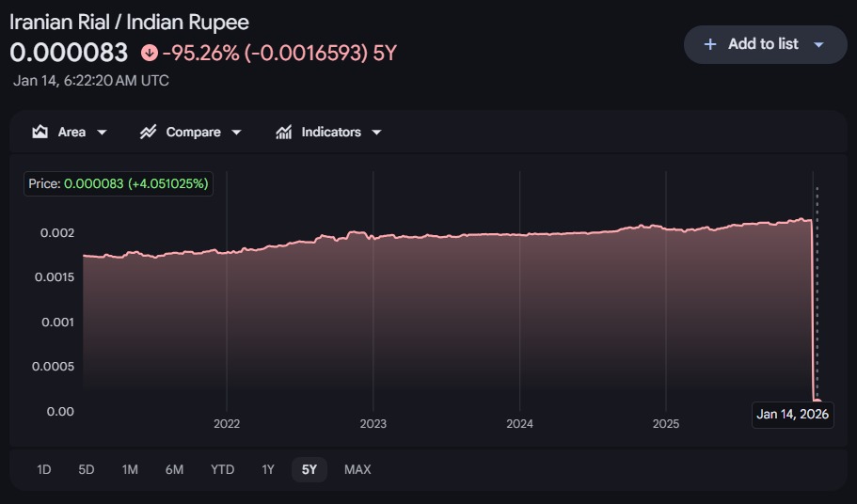The image size is (857, 504).
Task: Switch to the MAX time range
Action: click(x=357, y=469)
